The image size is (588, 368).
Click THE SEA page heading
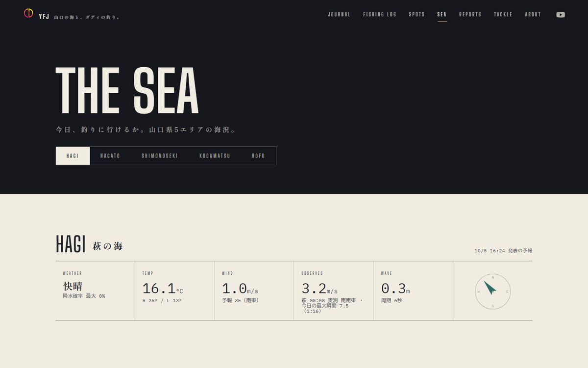pyautogui.click(x=127, y=90)
